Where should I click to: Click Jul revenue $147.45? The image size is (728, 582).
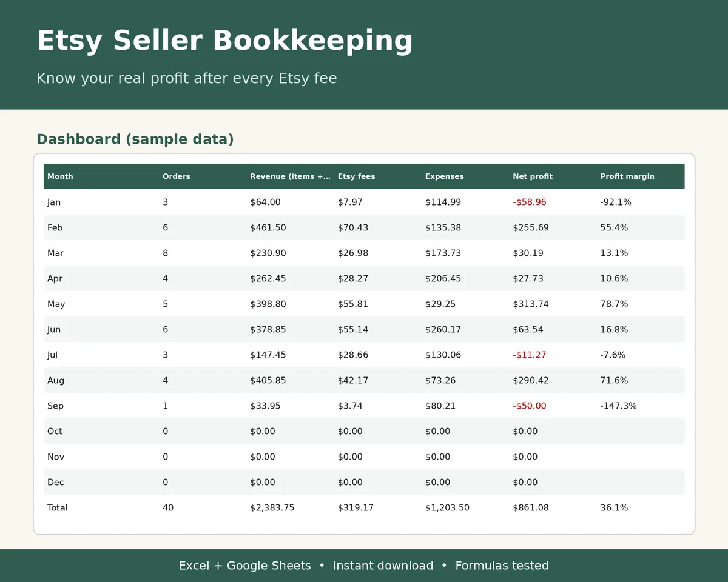point(268,355)
